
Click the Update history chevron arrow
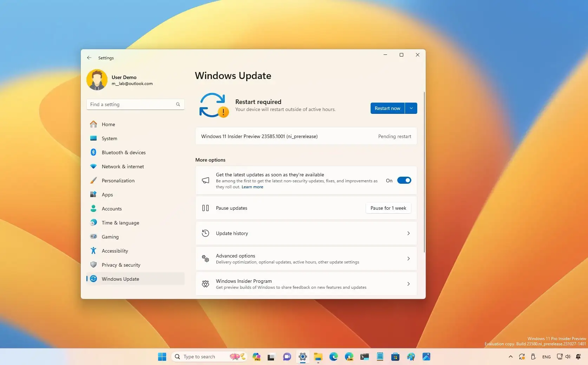coord(408,233)
